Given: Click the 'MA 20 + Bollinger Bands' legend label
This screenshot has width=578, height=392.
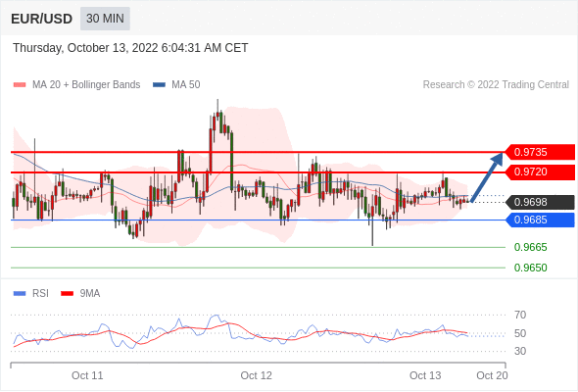Looking at the screenshot, I should (x=86, y=85).
